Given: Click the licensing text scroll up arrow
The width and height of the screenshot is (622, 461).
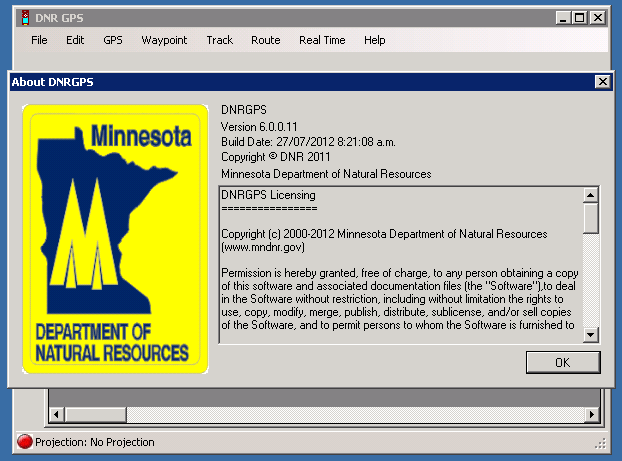Looking at the screenshot, I should pyautogui.click(x=590, y=195).
